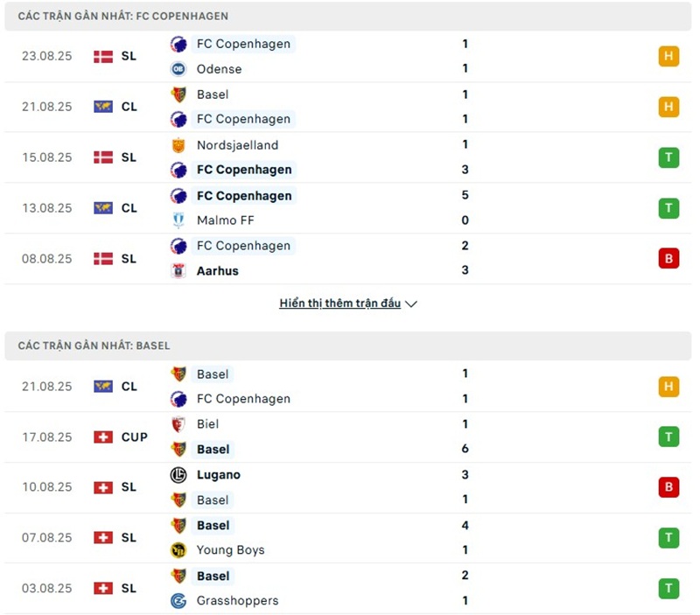Screen dimensions: 700x615
Task: Click the Biel club logo
Action: coord(178,424)
